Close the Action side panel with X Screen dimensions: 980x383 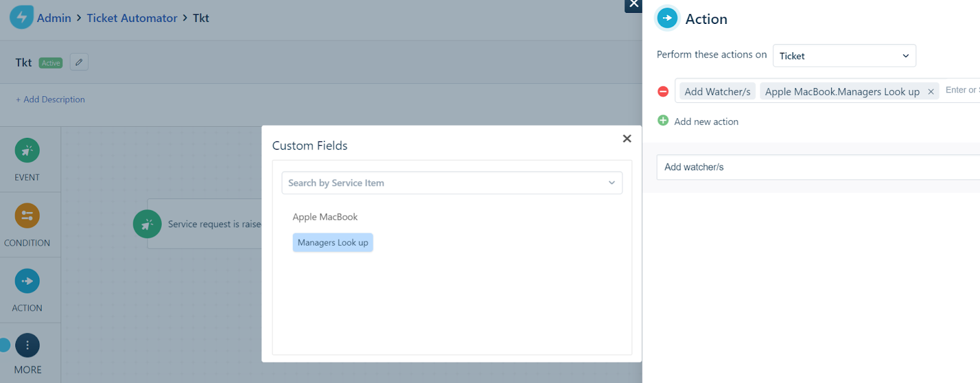(634, 4)
